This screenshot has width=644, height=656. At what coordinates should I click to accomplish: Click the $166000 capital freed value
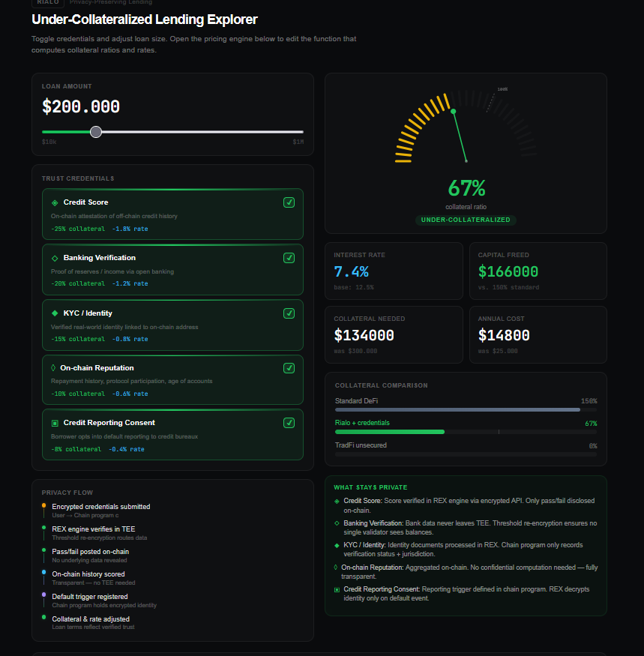tap(508, 272)
